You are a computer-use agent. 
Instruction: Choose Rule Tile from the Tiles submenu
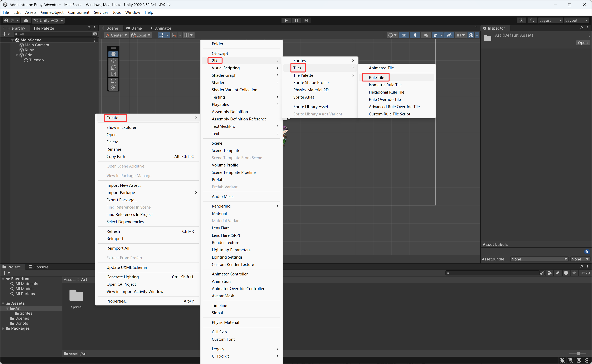(376, 78)
